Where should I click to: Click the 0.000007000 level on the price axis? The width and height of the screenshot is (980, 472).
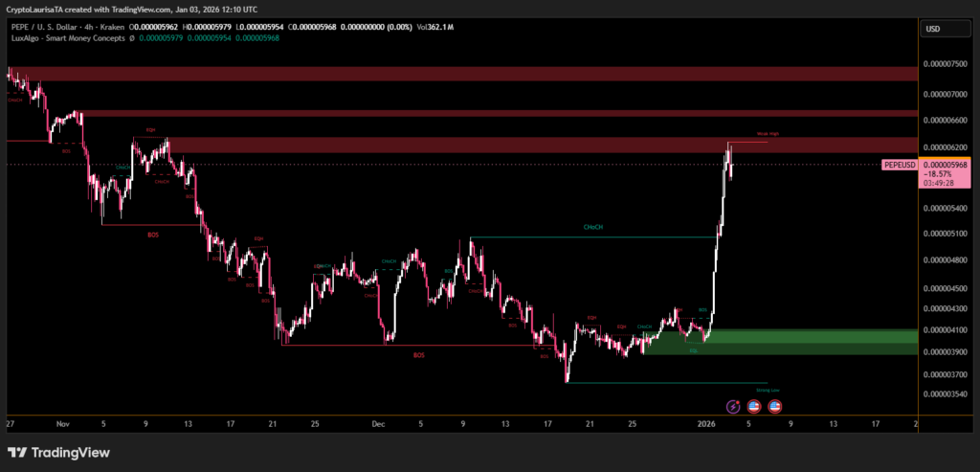tap(945, 94)
